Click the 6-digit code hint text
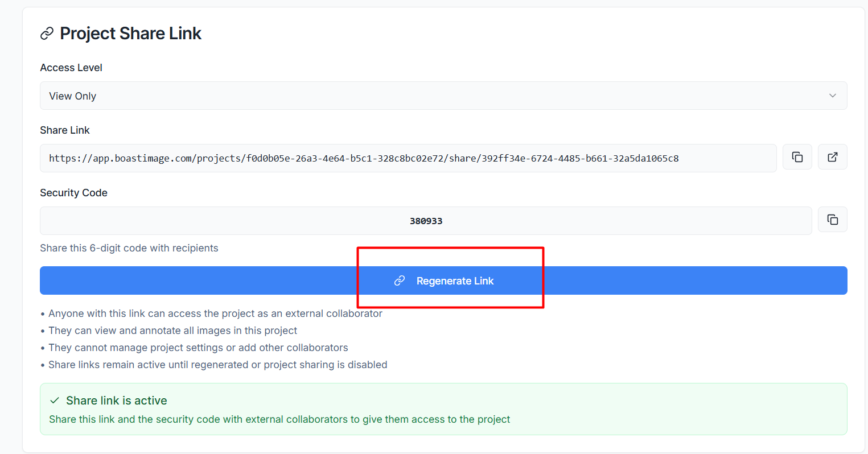The height and width of the screenshot is (454, 868). tap(129, 248)
